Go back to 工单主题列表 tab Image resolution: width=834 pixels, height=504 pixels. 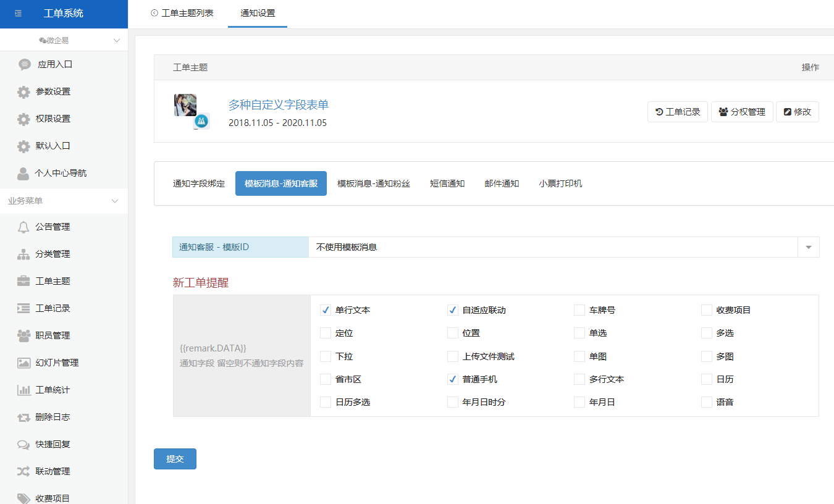[x=182, y=13]
